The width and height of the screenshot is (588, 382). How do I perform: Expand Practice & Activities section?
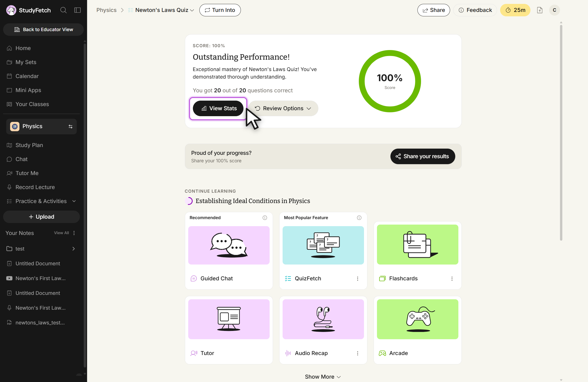41,201
